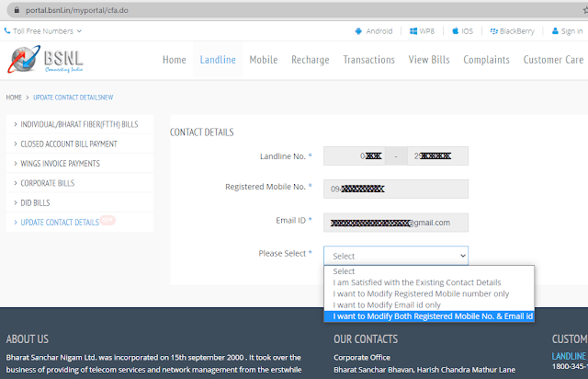Click the Sign in user icon

point(555,31)
